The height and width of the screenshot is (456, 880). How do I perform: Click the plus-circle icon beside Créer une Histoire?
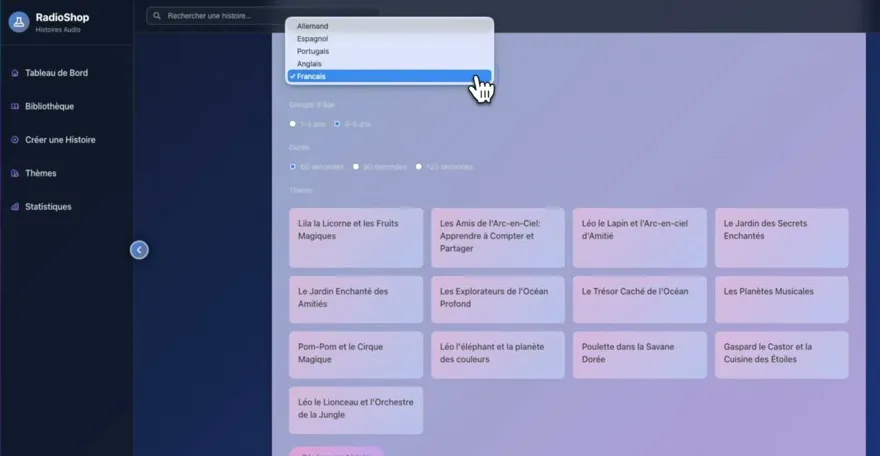(x=15, y=140)
